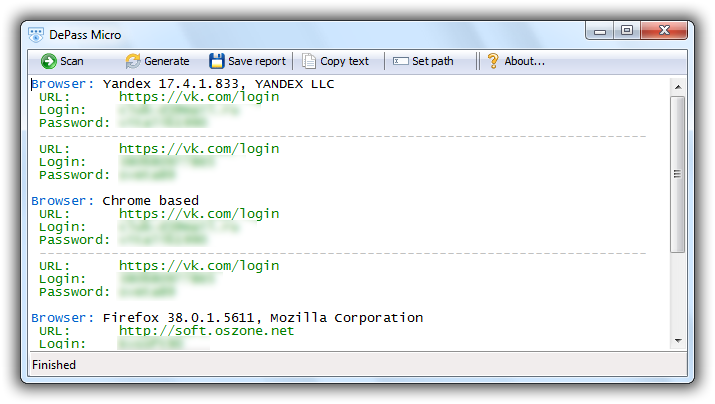This screenshot has height=404, width=715.
Task: Click the Save report floppy disk icon
Action: click(217, 61)
